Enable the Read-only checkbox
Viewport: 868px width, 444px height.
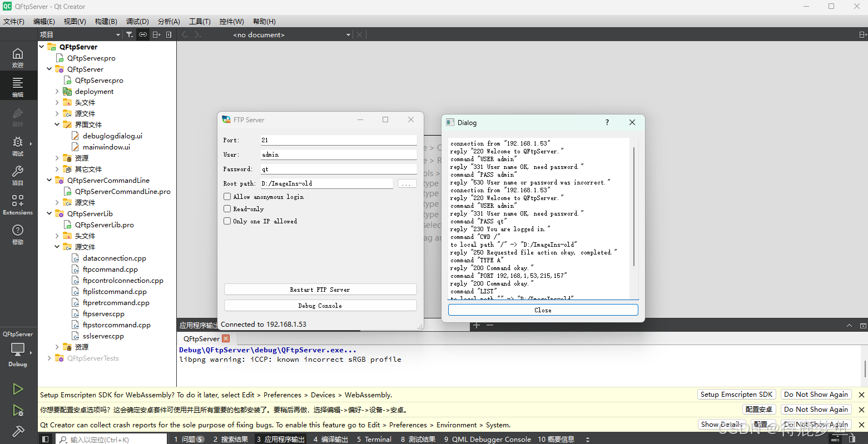(227, 209)
